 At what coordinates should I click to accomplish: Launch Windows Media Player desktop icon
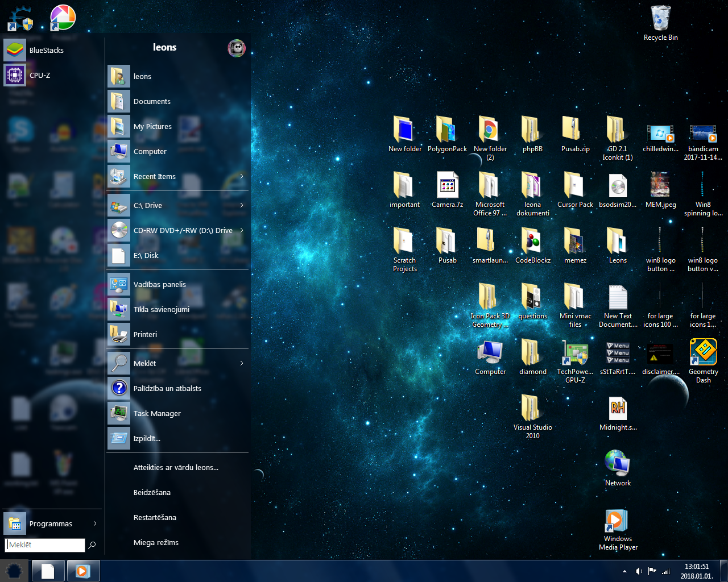coord(618,521)
